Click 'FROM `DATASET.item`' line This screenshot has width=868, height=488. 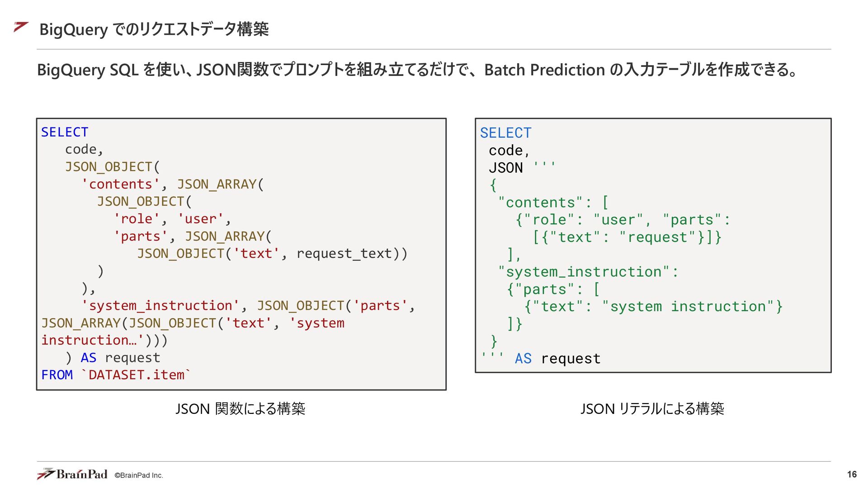click(116, 375)
